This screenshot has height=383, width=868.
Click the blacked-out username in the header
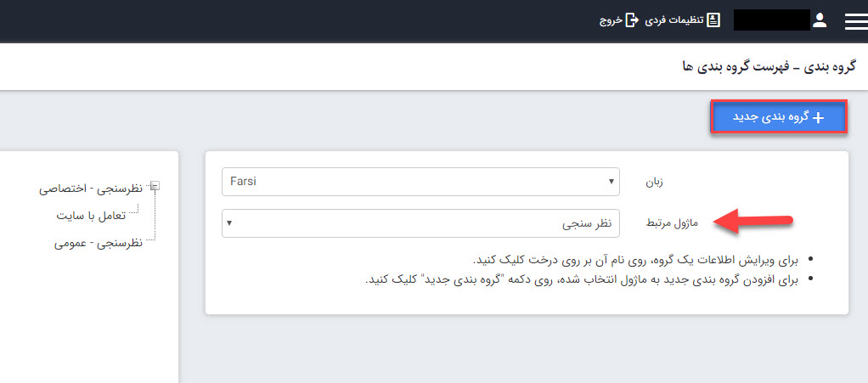771,20
